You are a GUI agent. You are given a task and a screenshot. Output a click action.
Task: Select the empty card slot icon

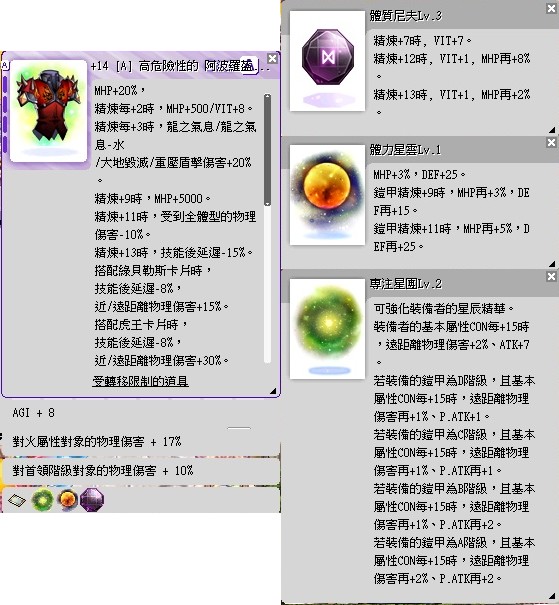[x=17, y=500]
